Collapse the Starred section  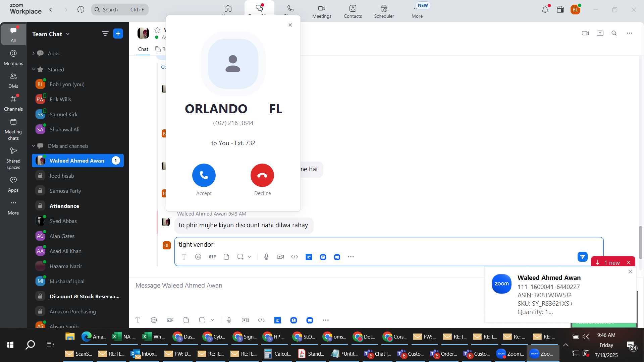[x=33, y=69]
